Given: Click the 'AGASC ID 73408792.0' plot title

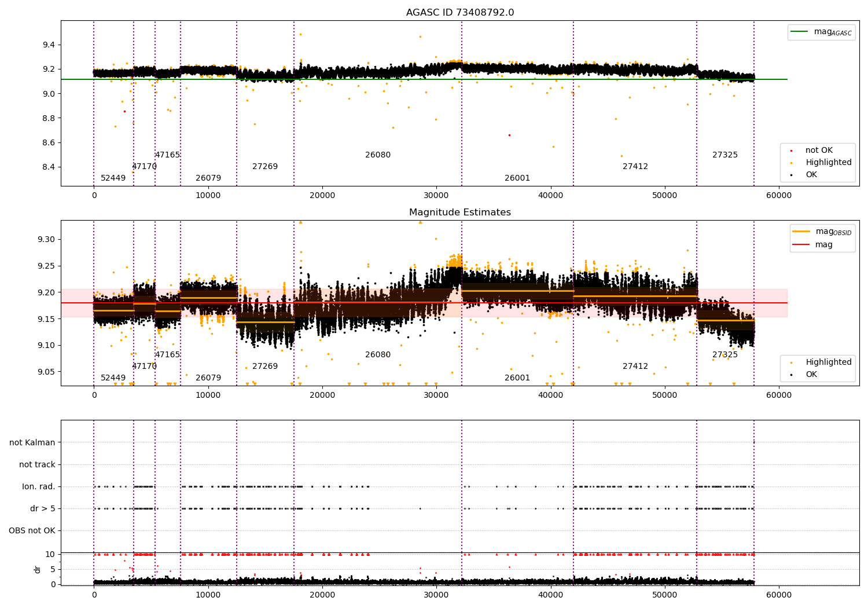Looking at the screenshot, I should 460,13.
